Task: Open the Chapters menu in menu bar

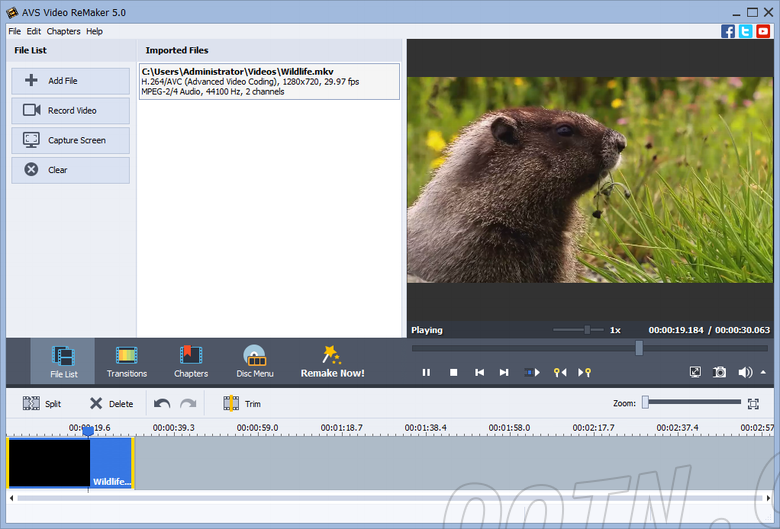Action: 63,31
